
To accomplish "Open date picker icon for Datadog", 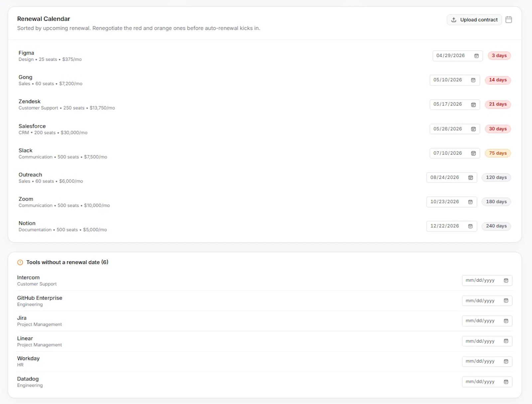I will (x=506, y=382).
